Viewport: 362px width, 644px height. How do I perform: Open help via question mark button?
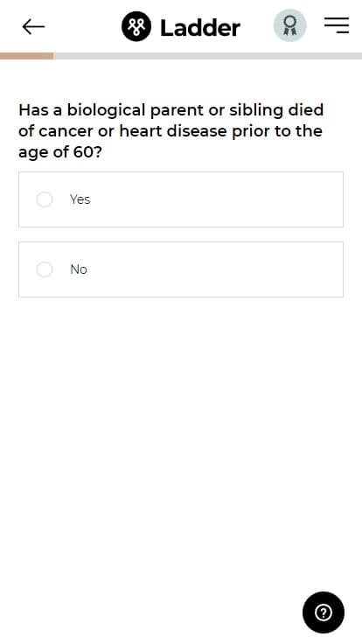(324, 612)
